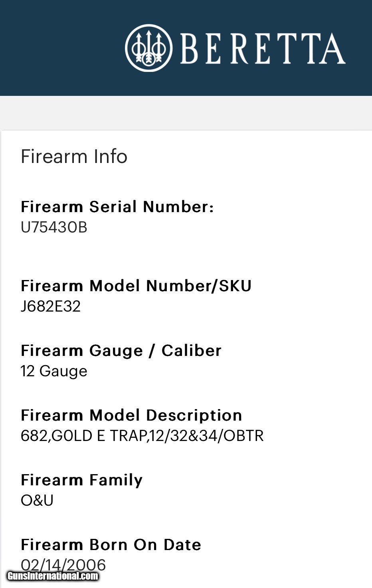Screen dimensions: 372x588
Task: Select the 12 Gauge value
Action: [54, 371]
